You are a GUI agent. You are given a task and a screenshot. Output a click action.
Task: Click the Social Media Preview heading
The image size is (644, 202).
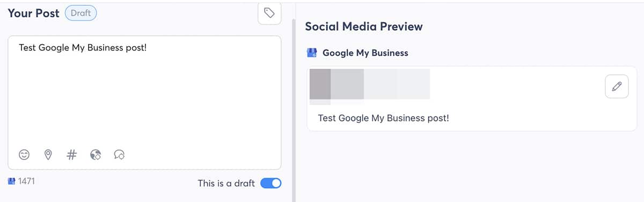click(364, 26)
